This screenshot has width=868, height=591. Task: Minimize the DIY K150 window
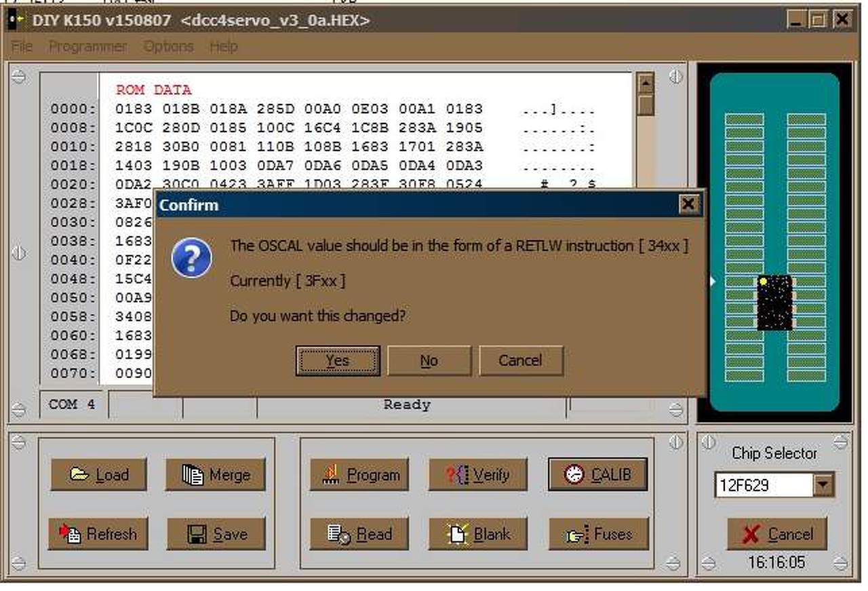click(x=797, y=20)
